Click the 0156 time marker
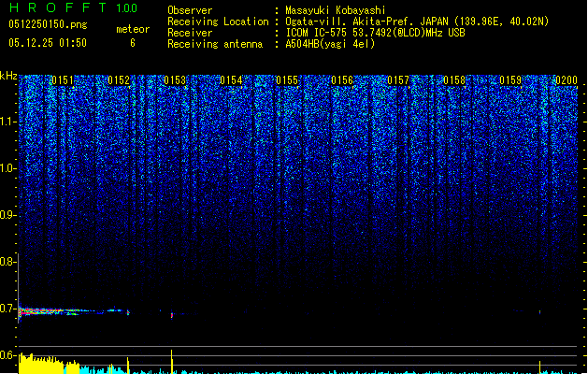The height and width of the screenshot is (374, 588). (x=342, y=80)
